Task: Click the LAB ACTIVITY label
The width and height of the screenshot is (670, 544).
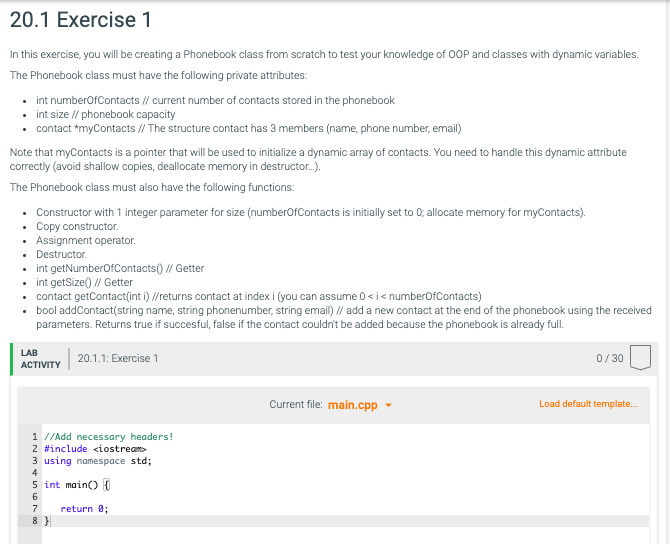Action: tap(41, 359)
